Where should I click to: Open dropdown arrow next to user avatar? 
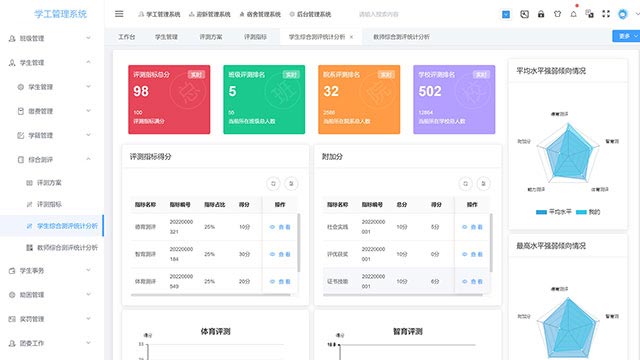point(637,14)
